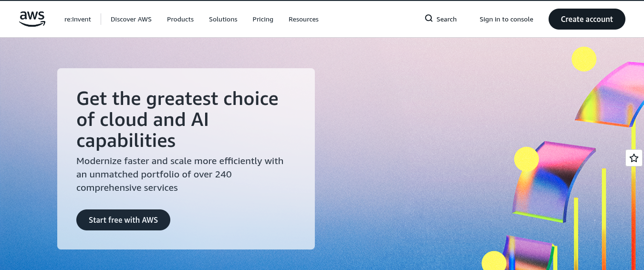Image resolution: width=644 pixels, height=270 pixels.
Task: Expand the Solutions navigation menu
Action: click(223, 20)
